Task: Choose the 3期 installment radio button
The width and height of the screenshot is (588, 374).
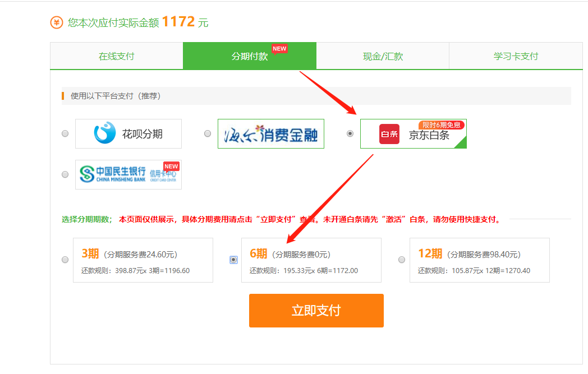Action: [x=65, y=260]
